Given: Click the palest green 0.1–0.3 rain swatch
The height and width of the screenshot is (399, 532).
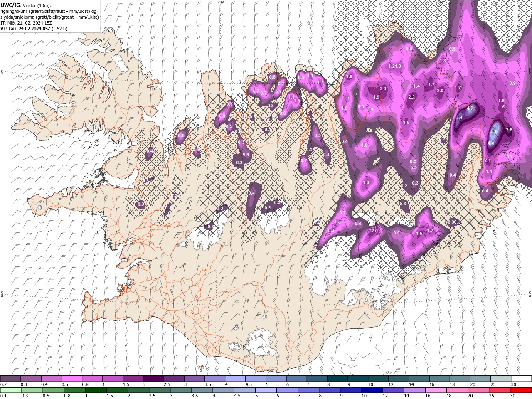Looking at the screenshot, I should click(12, 390).
